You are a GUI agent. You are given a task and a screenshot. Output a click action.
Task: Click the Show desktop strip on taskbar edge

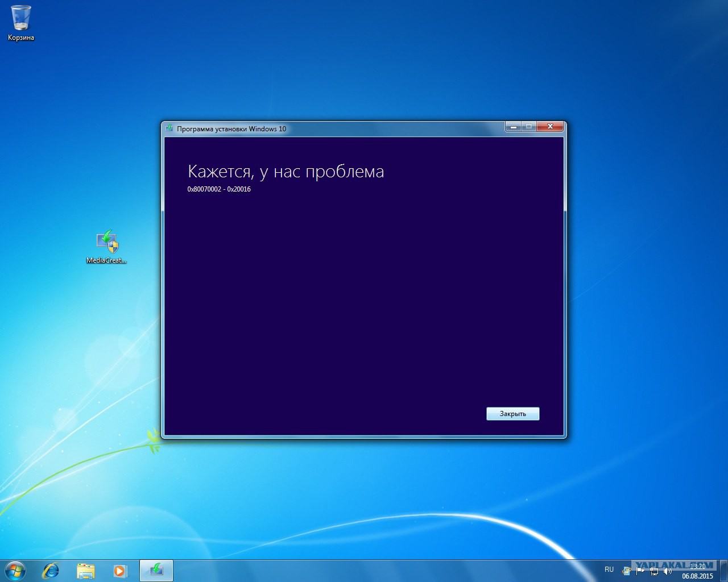(x=724, y=571)
